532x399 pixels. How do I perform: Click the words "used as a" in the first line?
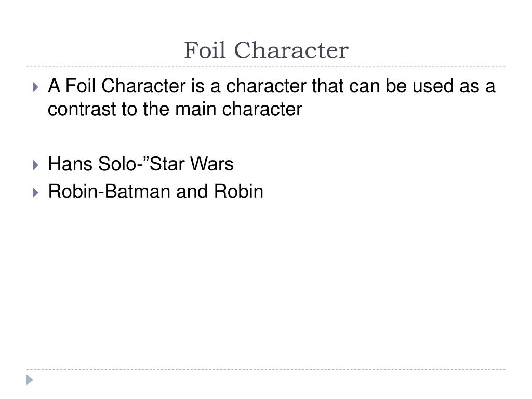454,86
